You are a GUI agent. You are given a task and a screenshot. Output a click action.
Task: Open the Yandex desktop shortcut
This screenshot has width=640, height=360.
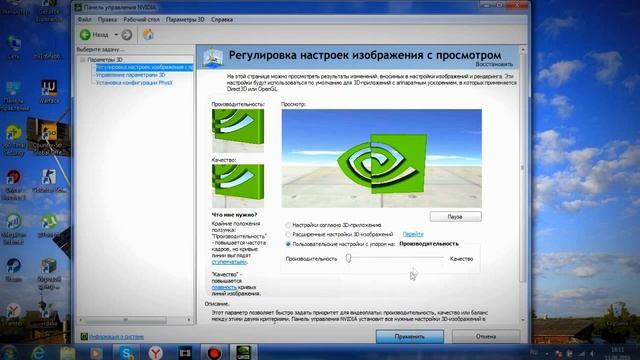[x=13, y=314]
